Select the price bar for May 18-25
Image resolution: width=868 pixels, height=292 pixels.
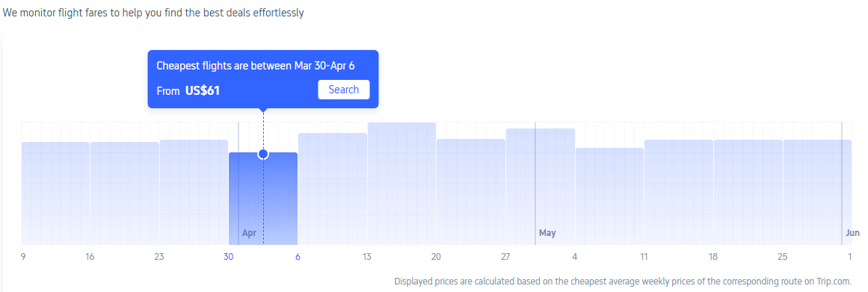click(x=748, y=193)
